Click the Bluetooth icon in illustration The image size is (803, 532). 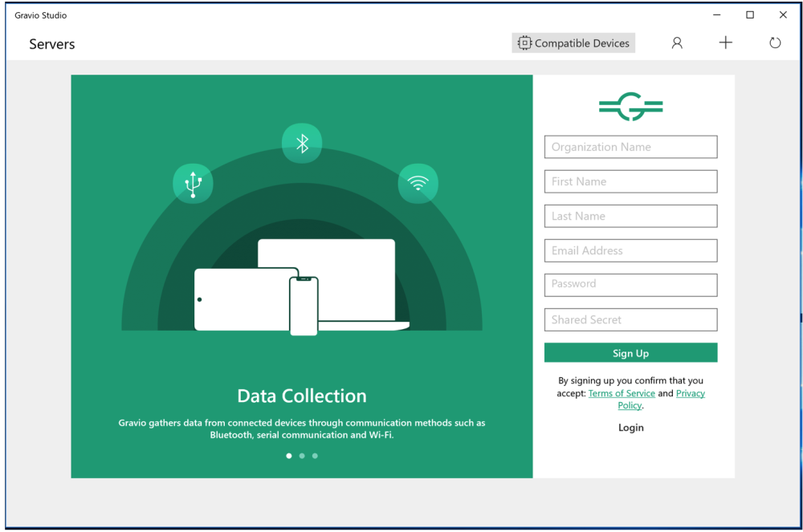pyautogui.click(x=302, y=143)
